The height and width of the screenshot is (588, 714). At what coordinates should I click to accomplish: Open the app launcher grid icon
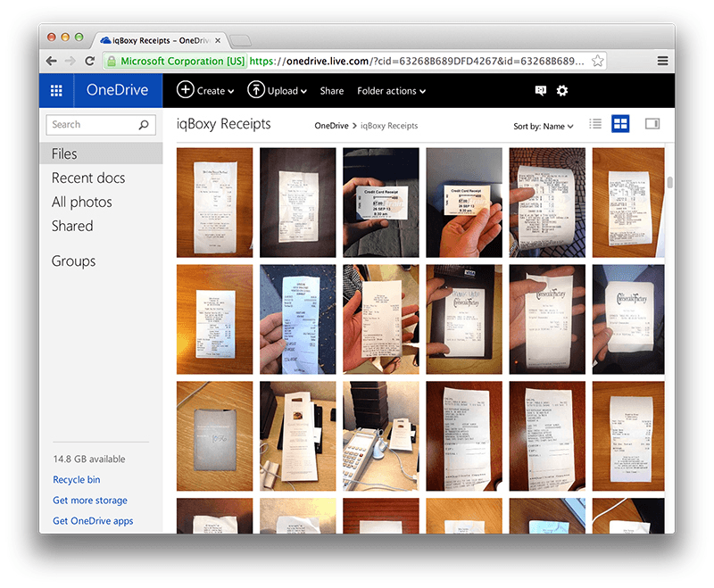click(55, 90)
